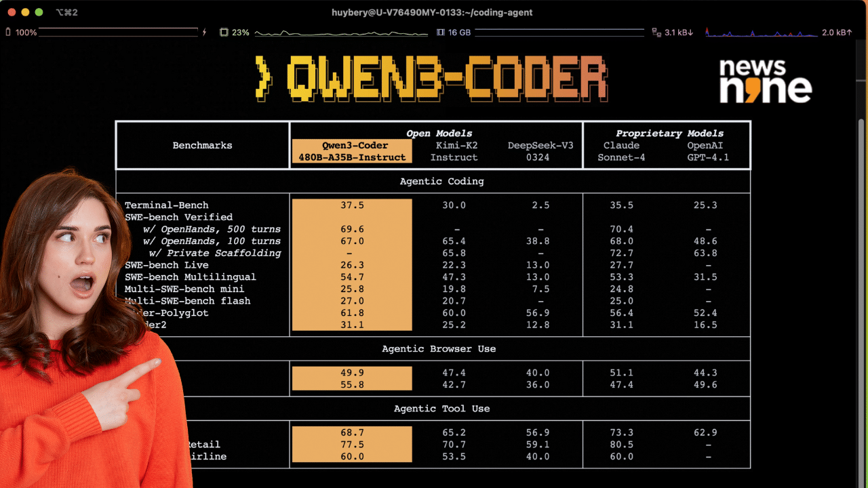Click Claude's 72.7 Private Scaffolding score
The image size is (868, 488).
[x=621, y=253]
